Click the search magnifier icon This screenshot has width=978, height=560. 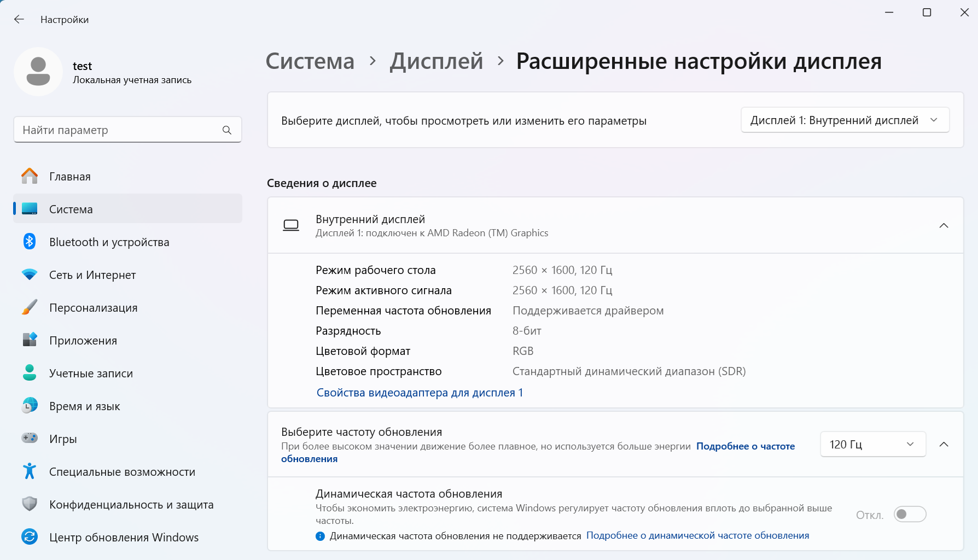(x=227, y=130)
